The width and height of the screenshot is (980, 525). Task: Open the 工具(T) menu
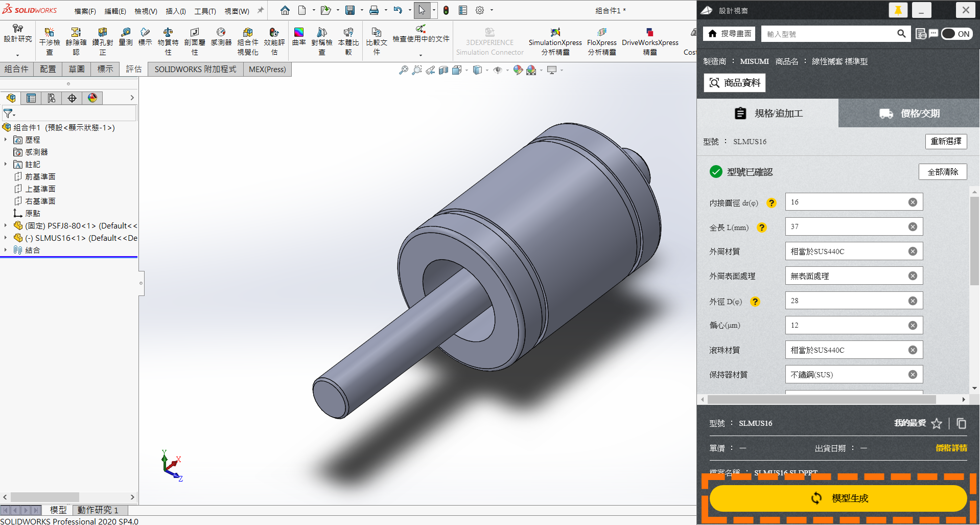[x=205, y=11]
